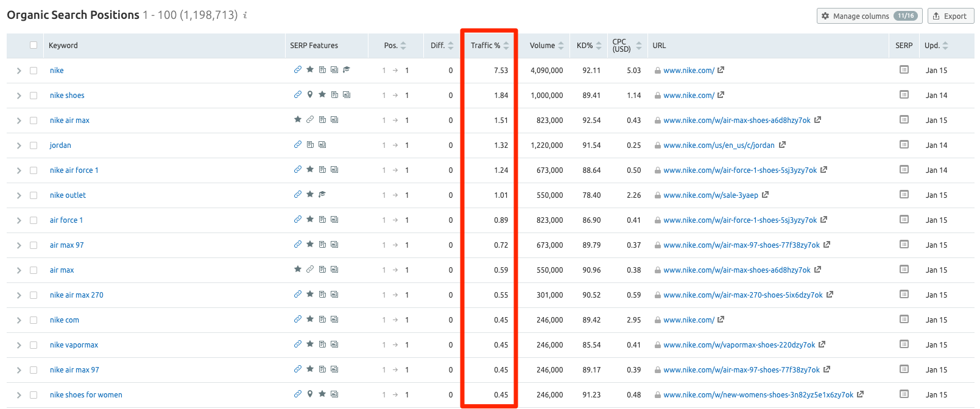Open SERP snapshot icon for nike com row
Image resolution: width=980 pixels, height=409 pixels.
click(x=904, y=320)
